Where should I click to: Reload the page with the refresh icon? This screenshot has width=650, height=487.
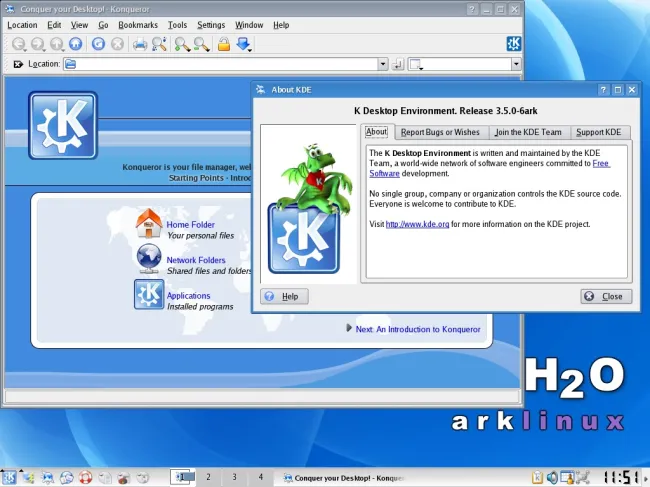coord(98,44)
